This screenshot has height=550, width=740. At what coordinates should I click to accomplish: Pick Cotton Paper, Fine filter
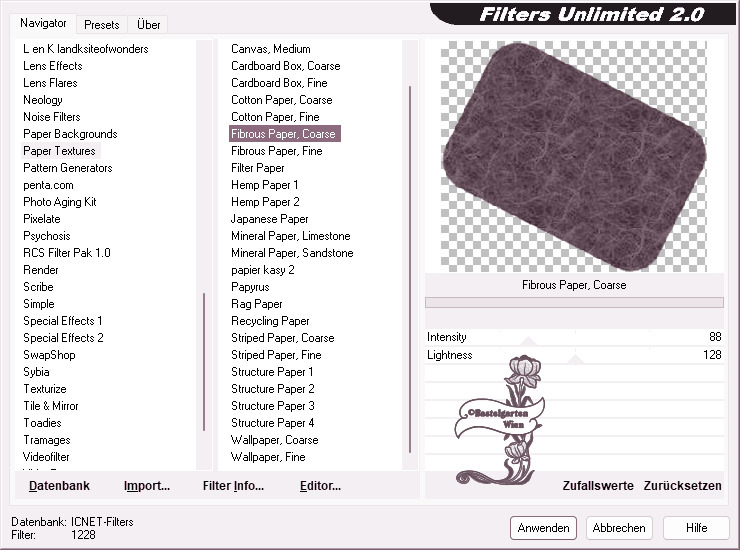[x=275, y=117]
